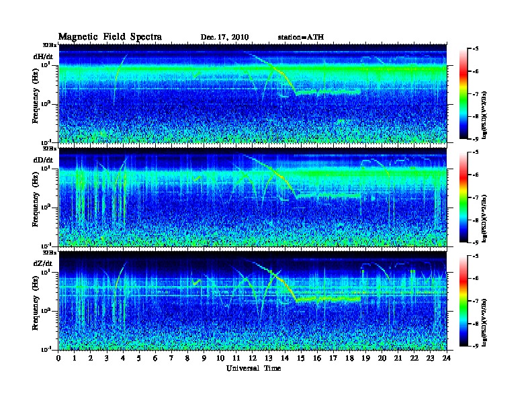The image size is (532, 411).
Task: Click hour 1 on the Universal Time axis
Action: (x=75, y=358)
